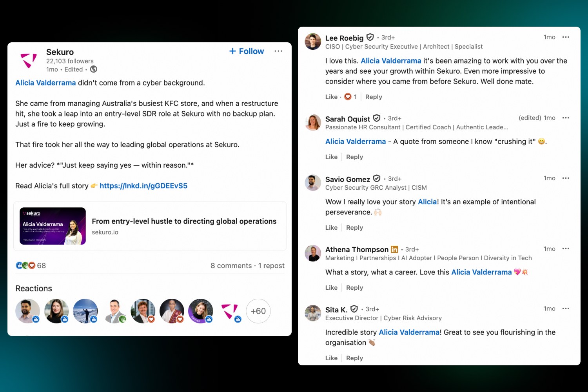This screenshot has height=392, width=588.
Task: Click the (edited) 1mo label on Sarah Oquist's comment
Action: point(537,118)
